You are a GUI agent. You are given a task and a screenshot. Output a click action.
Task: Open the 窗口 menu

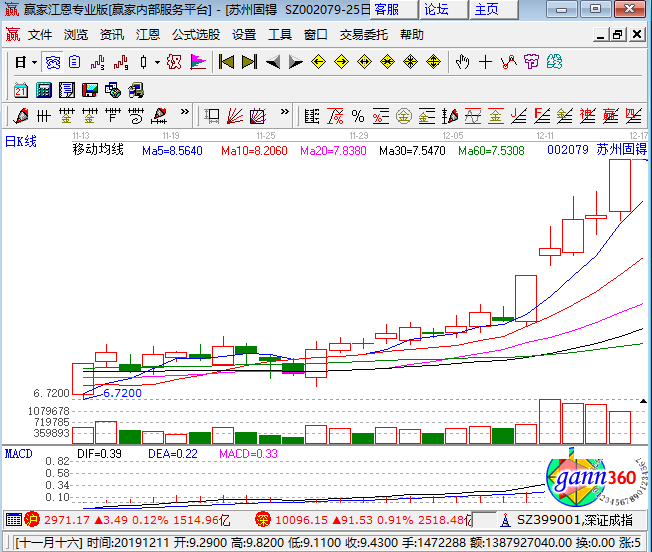(316, 34)
